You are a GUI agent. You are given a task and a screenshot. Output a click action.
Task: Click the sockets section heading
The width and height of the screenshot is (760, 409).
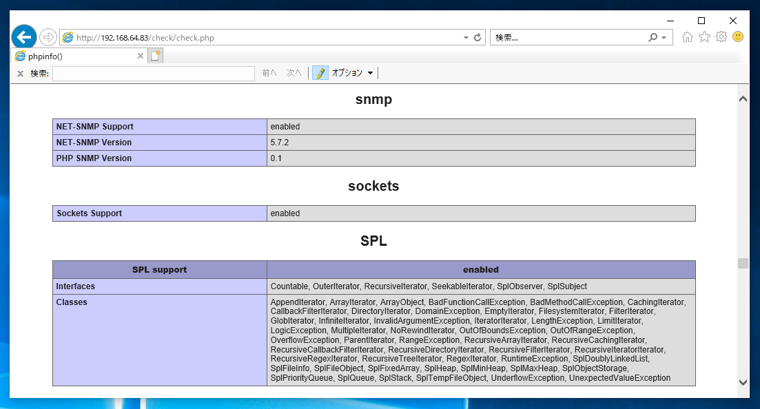(x=374, y=186)
